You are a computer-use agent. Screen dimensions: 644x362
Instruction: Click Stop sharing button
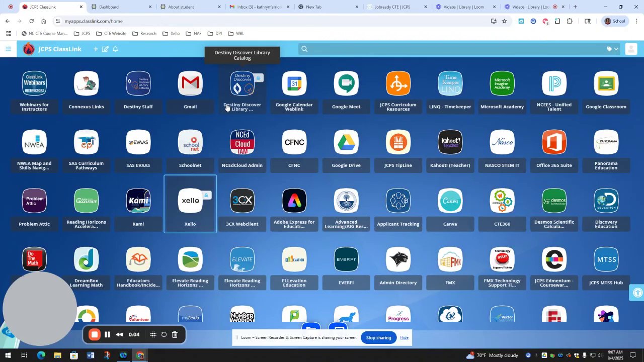coord(378,337)
